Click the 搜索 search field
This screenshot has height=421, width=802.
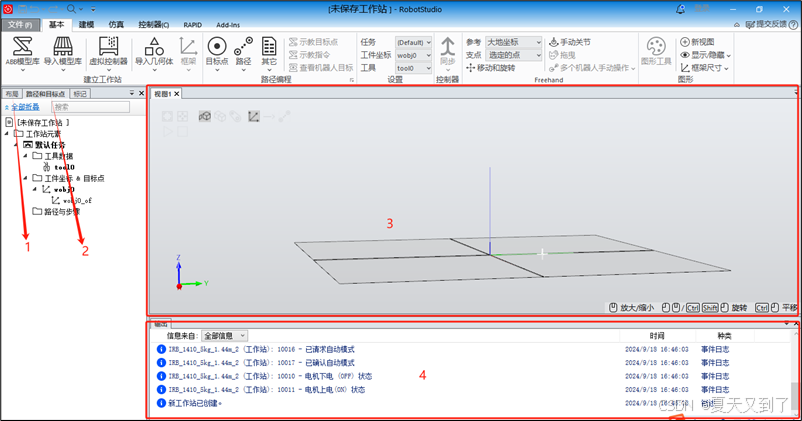click(91, 107)
